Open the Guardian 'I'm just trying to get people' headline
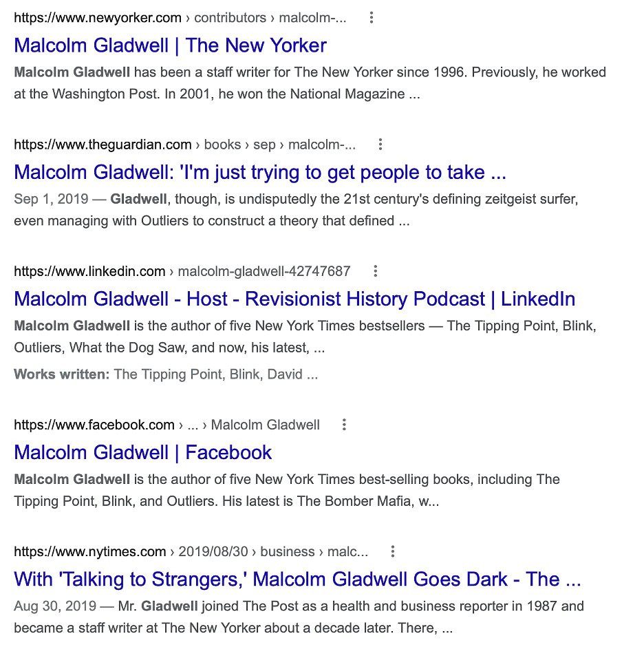 259,172
